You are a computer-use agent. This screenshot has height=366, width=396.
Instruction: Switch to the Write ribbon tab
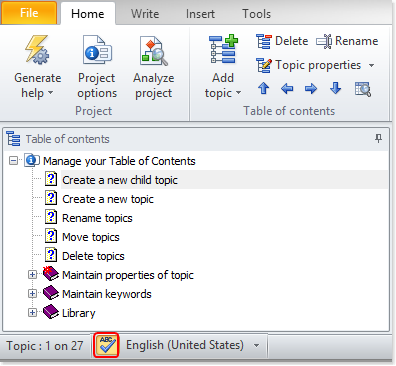point(145,14)
